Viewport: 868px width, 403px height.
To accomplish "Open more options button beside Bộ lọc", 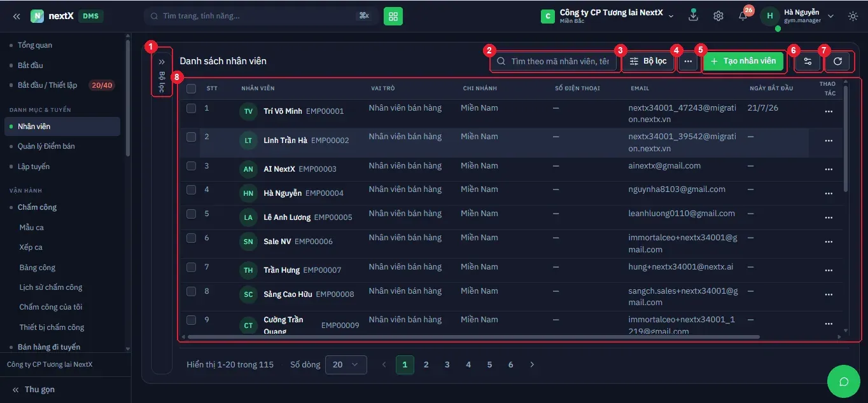I will coord(688,61).
